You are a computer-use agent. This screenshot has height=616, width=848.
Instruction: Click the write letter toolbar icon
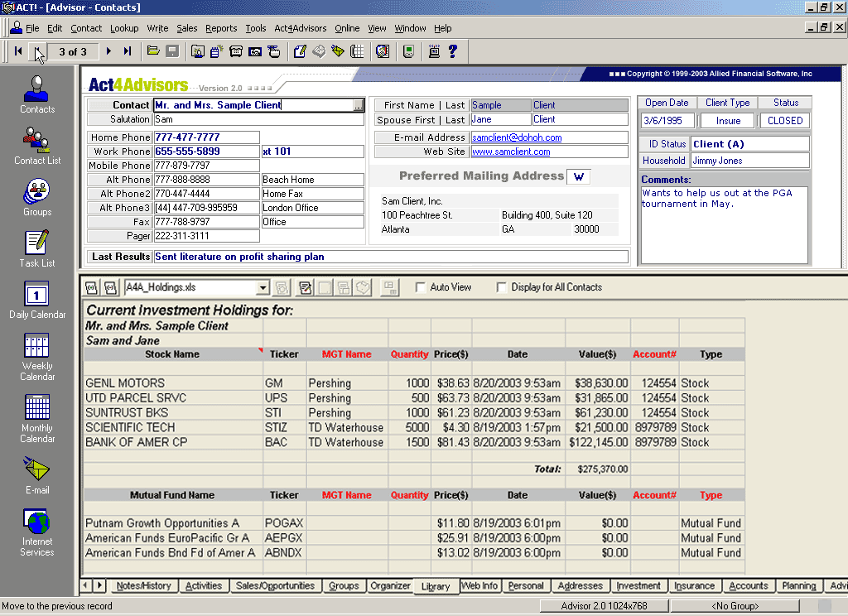(x=300, y=51)
